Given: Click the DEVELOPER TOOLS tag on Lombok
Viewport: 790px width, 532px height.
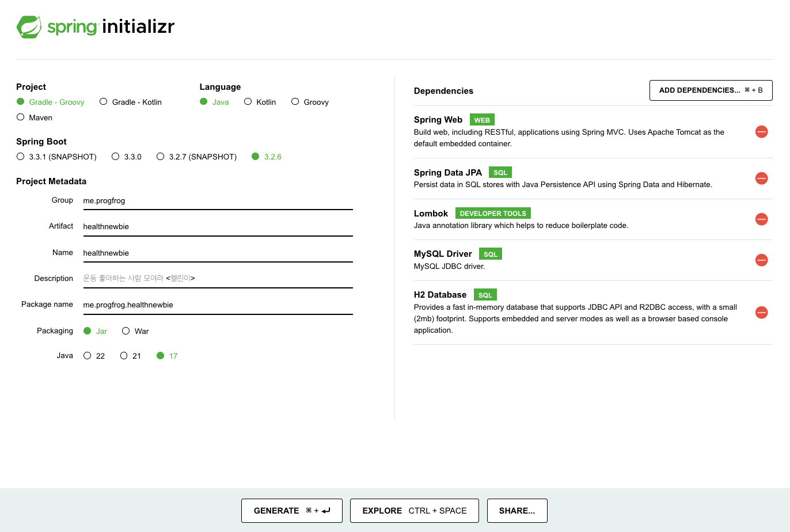Looking at the screenshot, I should [x=493, y=213].
